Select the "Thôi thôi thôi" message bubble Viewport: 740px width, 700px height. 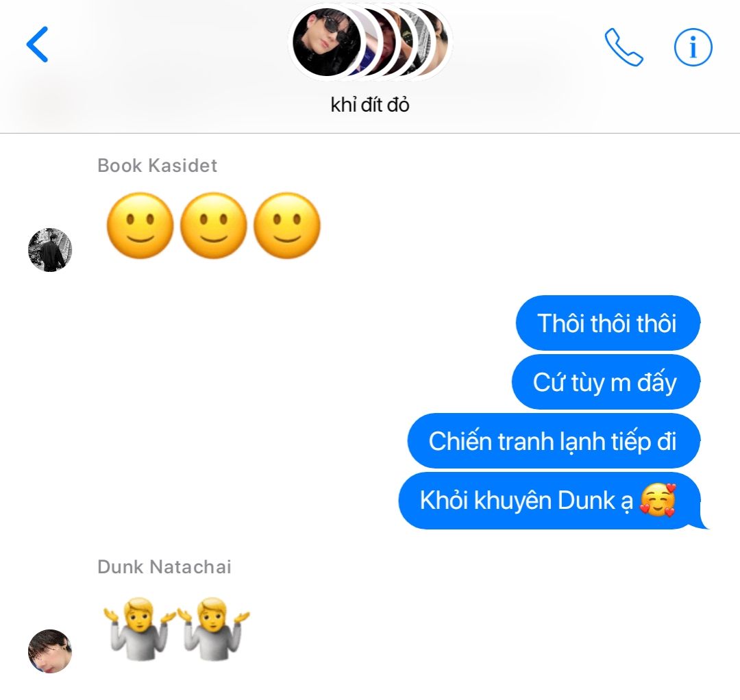tap(608, 323)
